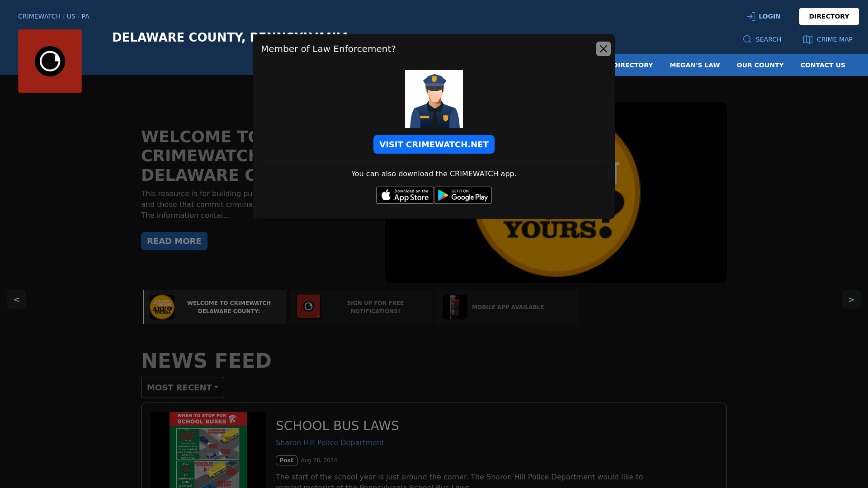Click the gold Eyes Open thumbnail icon
This screenshot has width=868, height=488.
click(x=162, y=307)
